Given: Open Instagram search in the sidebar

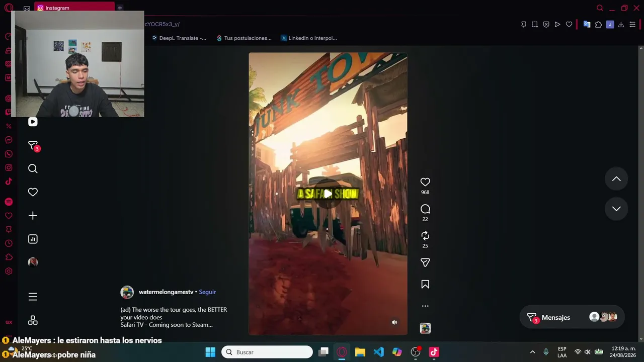Looking at the screenshot, I should point(33,169).
